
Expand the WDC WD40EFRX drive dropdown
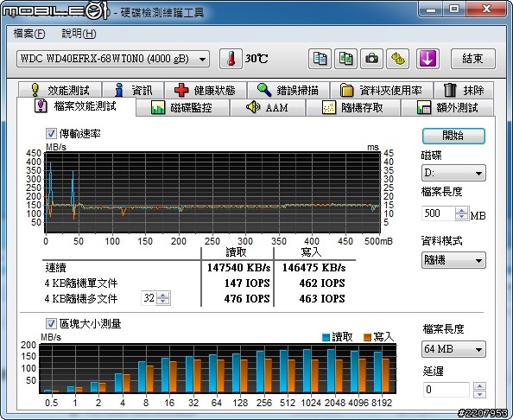point(113,59)
